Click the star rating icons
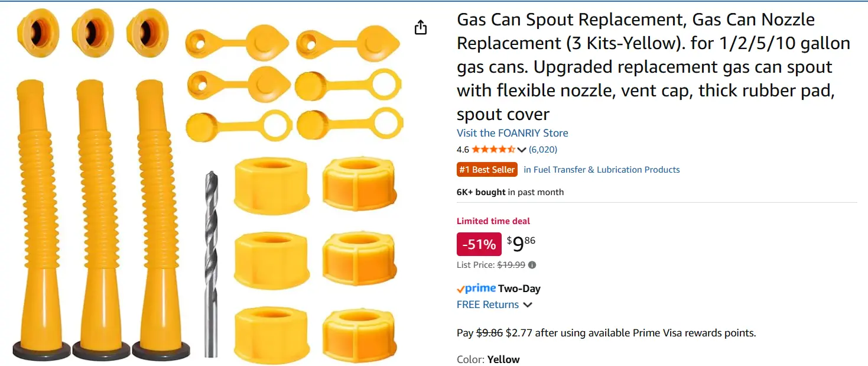Viewport: 868px width, 366px height. pyautogui.click(x=493, y=150)
